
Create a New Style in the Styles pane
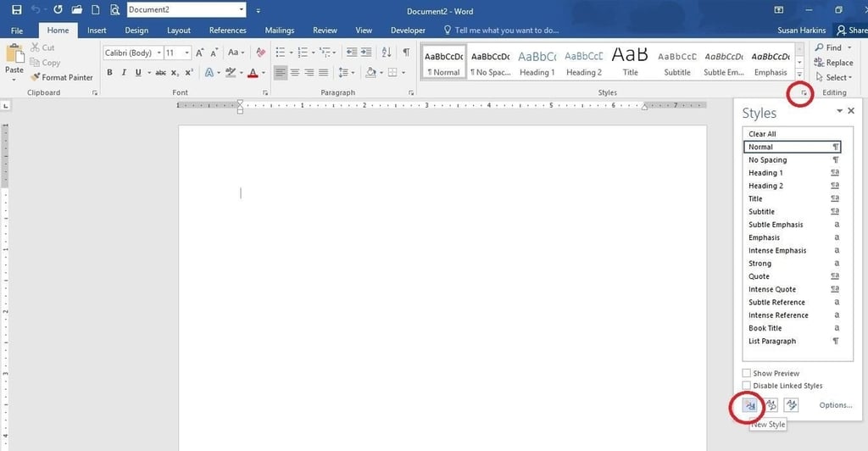tap(749, 405)
